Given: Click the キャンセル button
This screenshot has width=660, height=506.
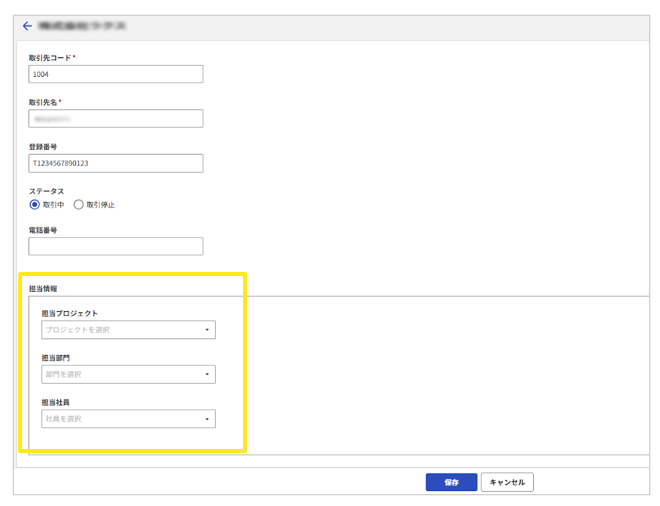Looking at the screenshot, I should pos(507,482).
